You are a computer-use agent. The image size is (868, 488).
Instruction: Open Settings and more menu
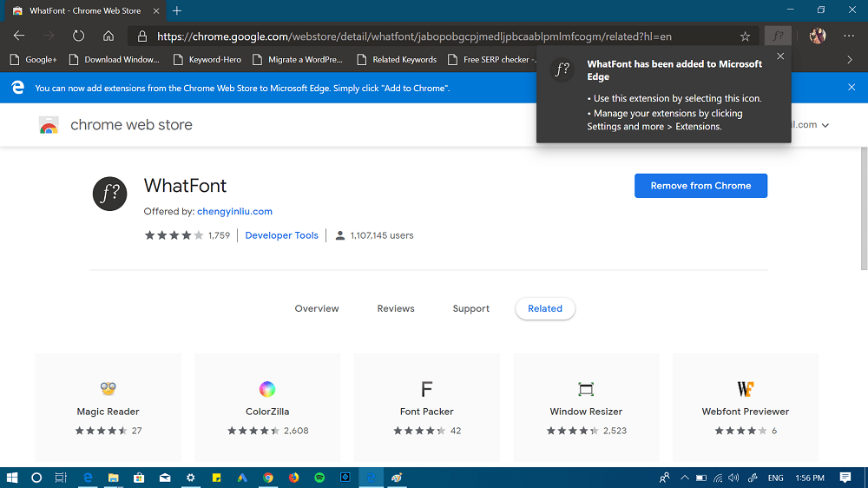pyautogui.click(x=849, y=36)
